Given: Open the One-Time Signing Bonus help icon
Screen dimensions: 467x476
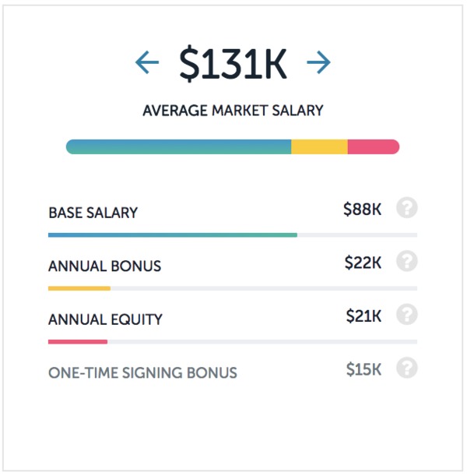Looking at the screenshot, I should [407, 368].
